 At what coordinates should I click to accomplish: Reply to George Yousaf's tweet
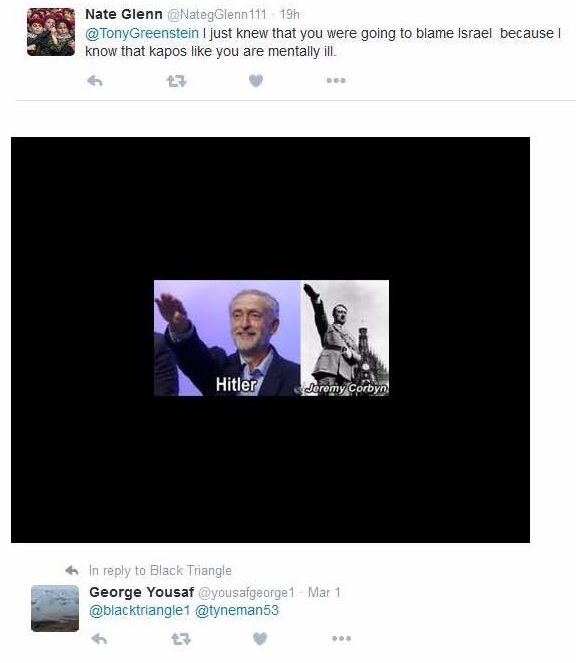[99, 638]
